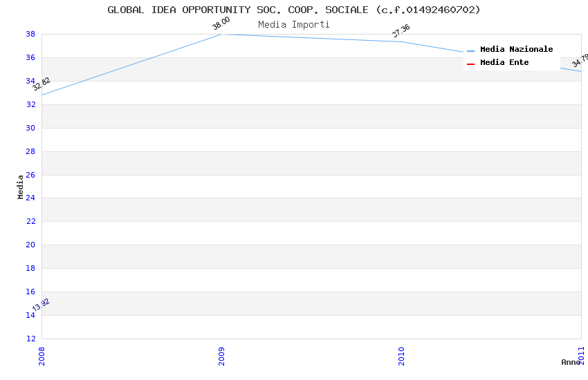Image resolution: width=588 pixels, height=380 pixels.
Task: Click the 2010 x-axis label
Action: tap(401, 356)
